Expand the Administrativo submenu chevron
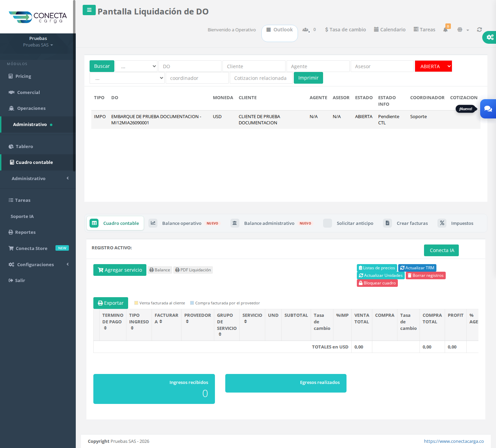The image size is (496, 448). pyautogui.click(x=68, y=178)
